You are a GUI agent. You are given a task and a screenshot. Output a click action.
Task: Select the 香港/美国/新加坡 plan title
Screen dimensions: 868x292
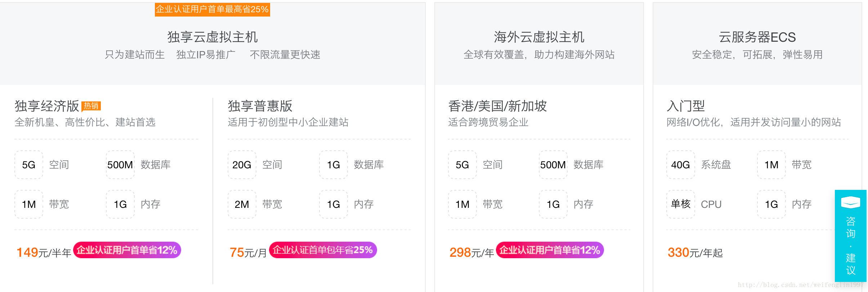click(497, 106)
